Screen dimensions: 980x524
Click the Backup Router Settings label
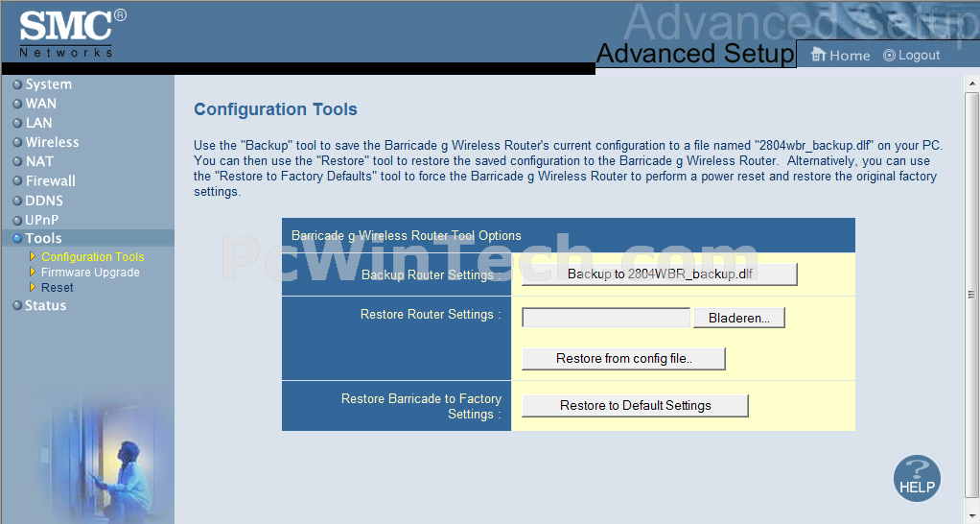coord(432,275)
